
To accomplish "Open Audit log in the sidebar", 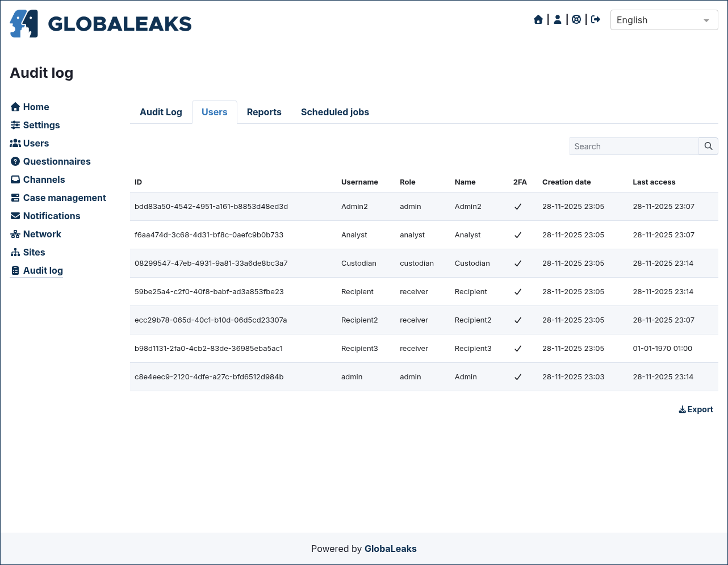I will [x=37, y=270].
